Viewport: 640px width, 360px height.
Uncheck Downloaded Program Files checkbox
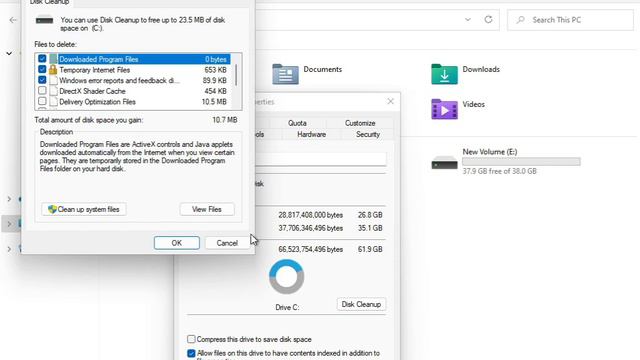click(x=42, y=59)
